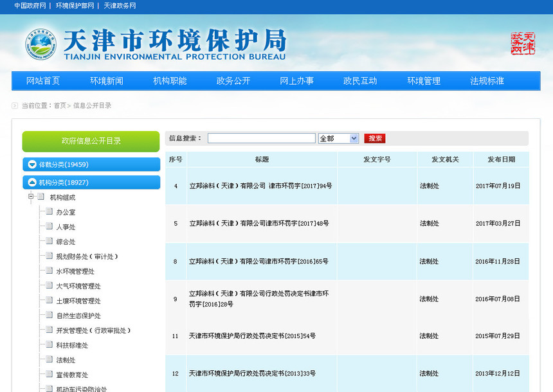Click the document icon beside 宣传教育处
553x392 pixels.
[x=49, y=375]
